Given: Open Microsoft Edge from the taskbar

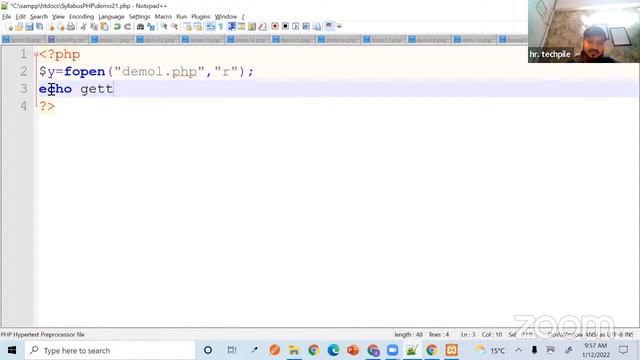Looking at the screenshot, I should [333, 350].
